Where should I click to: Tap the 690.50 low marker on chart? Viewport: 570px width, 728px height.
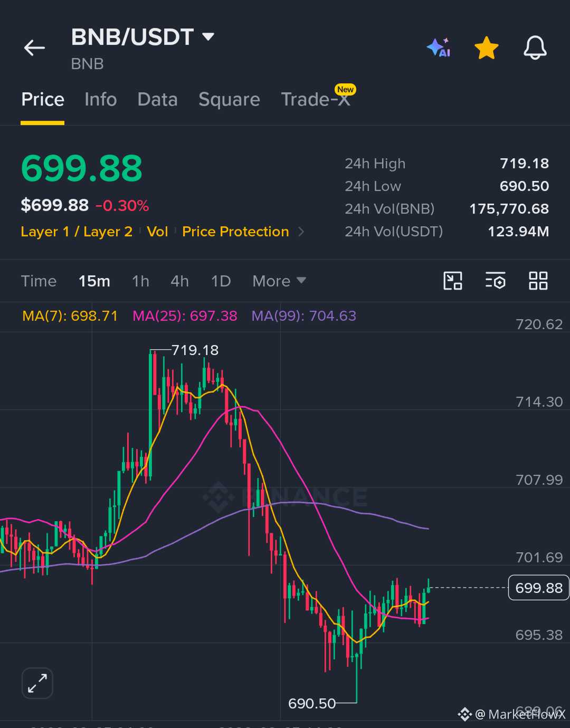click(312, 704)
